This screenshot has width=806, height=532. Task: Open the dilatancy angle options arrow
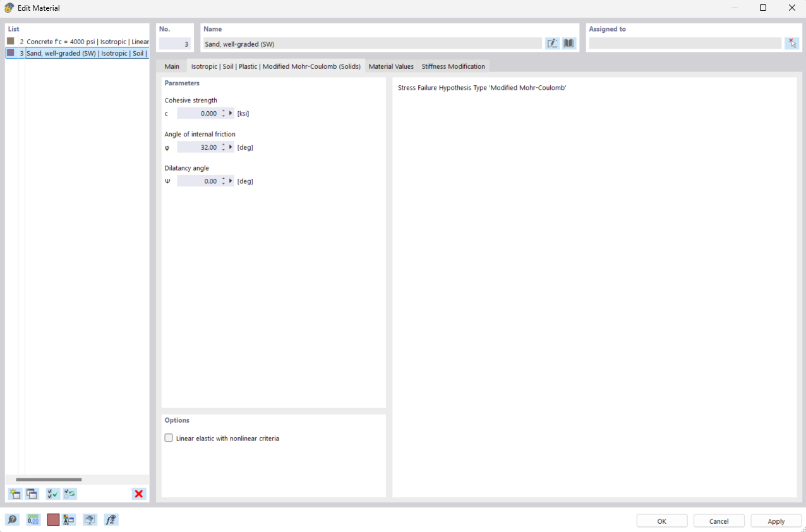click(230, 181)
